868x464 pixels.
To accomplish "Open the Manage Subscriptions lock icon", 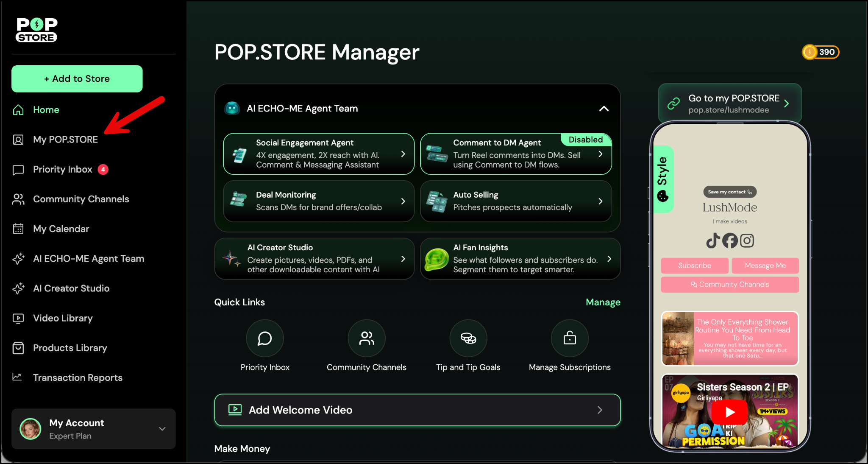I will [570, 338].
